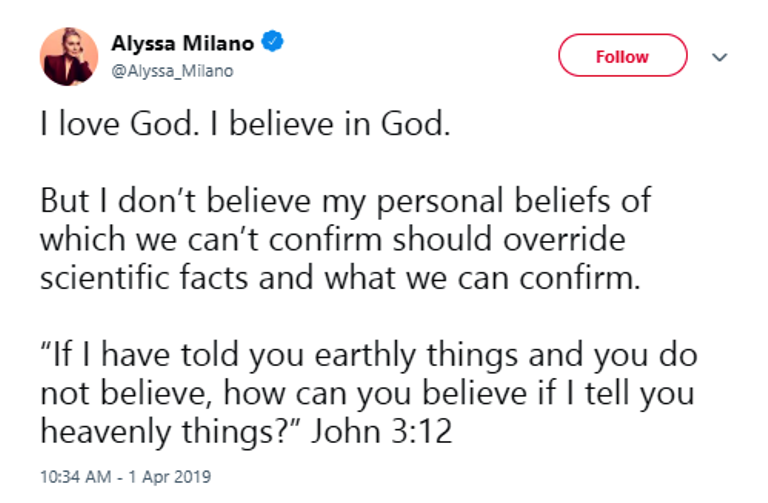Expand the tweet options chevron
Screen dimensions: 768x503
(717, 57)
